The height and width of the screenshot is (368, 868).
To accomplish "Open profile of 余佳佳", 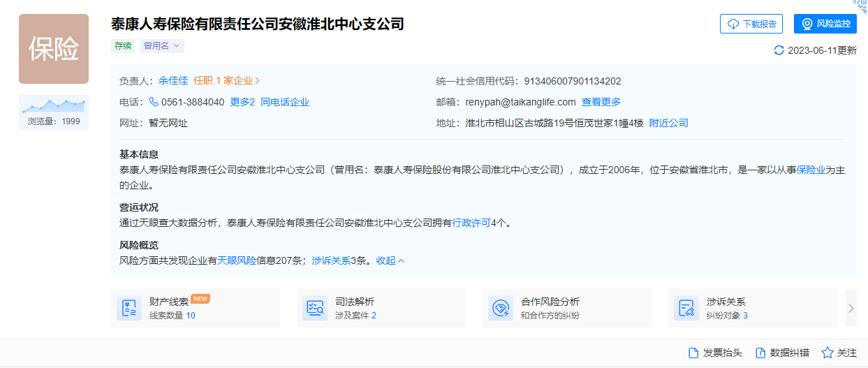I will pyautogui.click(x=173, y=81).
